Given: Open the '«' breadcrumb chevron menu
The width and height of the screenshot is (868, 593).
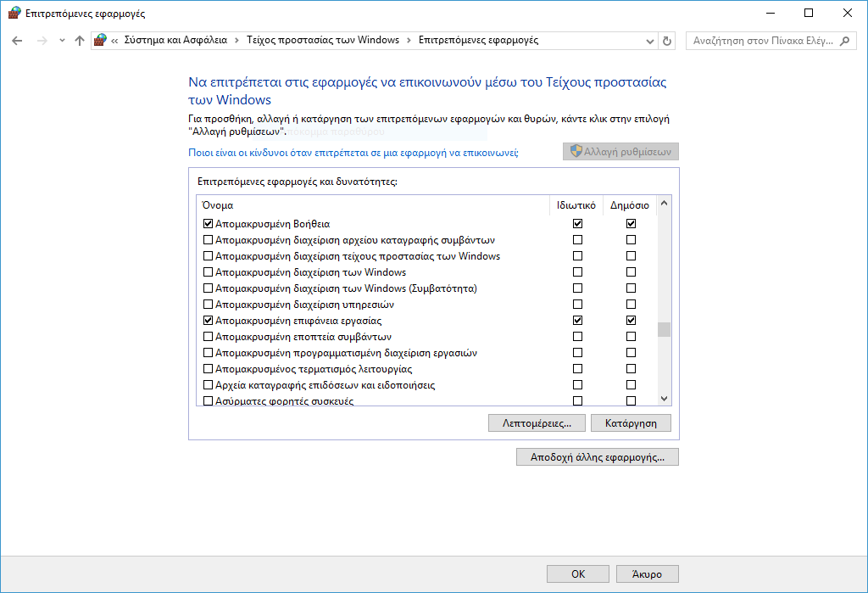Looking at the screenshot, I should pos(114,41).
